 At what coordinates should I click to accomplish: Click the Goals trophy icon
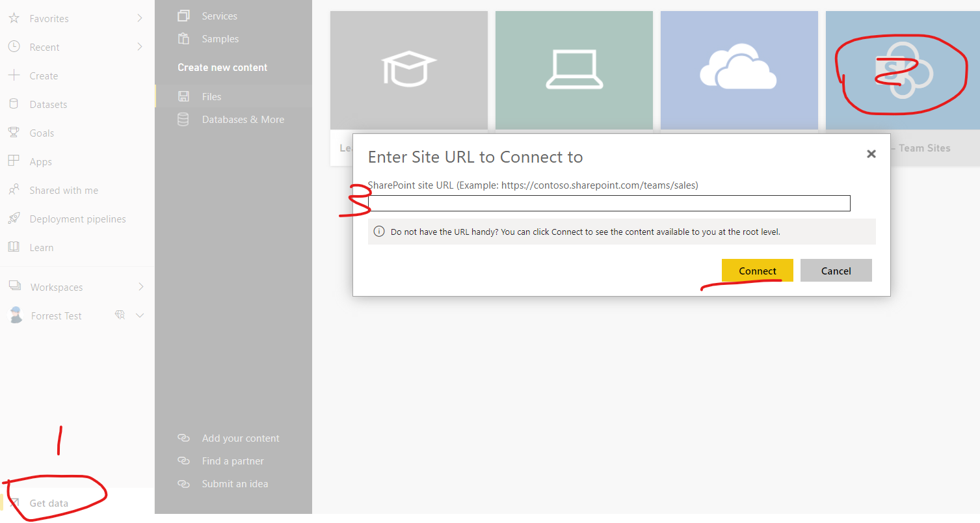14,133
